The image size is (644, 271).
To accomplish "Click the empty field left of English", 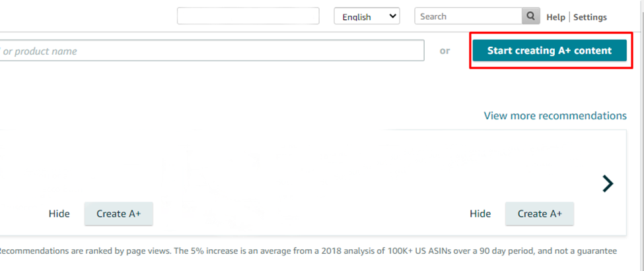I will point(248,16).
